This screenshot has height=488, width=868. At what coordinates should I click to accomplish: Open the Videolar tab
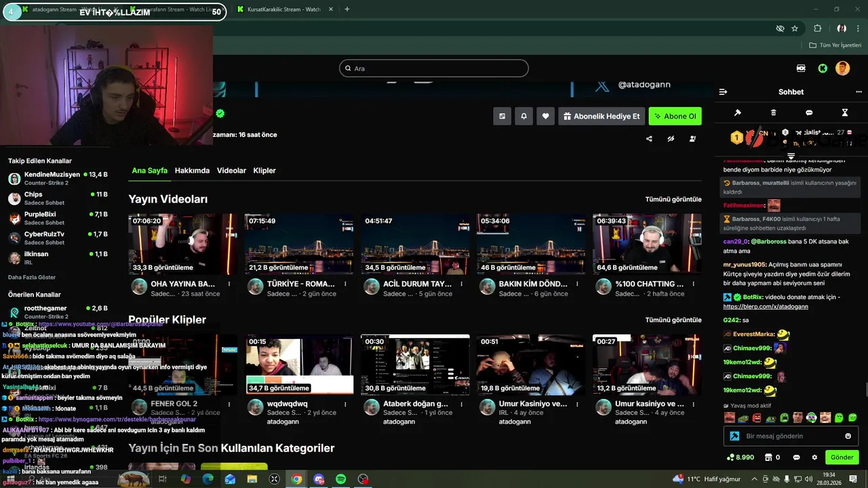click(x=231, y=171)
